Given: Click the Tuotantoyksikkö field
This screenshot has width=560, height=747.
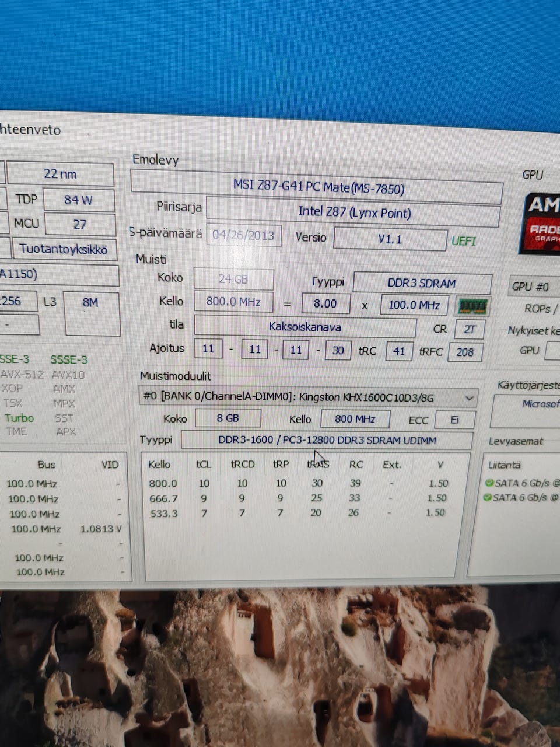Looking at the screenshot, I should tap(64, 249).
